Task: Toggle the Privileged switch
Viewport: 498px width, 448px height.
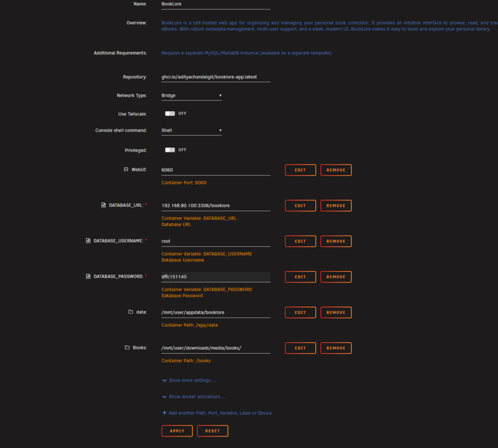Action: 170,150
